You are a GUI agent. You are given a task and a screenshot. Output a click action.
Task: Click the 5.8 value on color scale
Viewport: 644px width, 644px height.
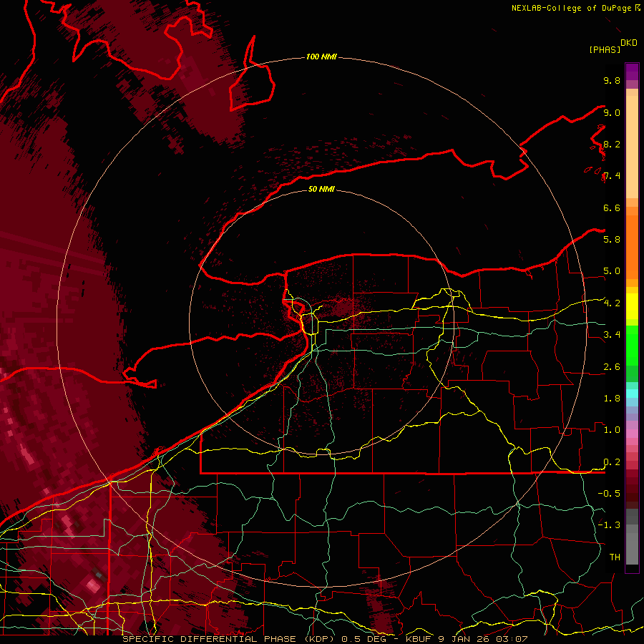pyautogui.click(x=612, y=239)
